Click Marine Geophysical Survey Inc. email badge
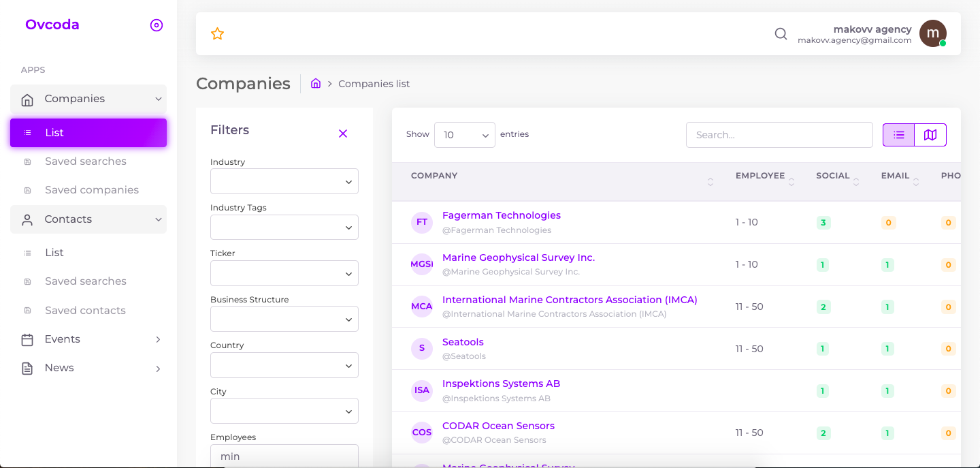 887,265
